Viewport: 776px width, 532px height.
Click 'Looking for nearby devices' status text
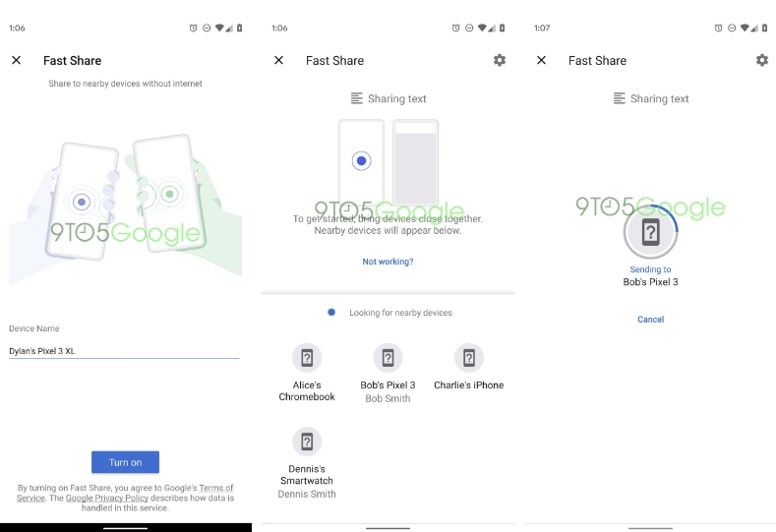[x=401, y=313]
